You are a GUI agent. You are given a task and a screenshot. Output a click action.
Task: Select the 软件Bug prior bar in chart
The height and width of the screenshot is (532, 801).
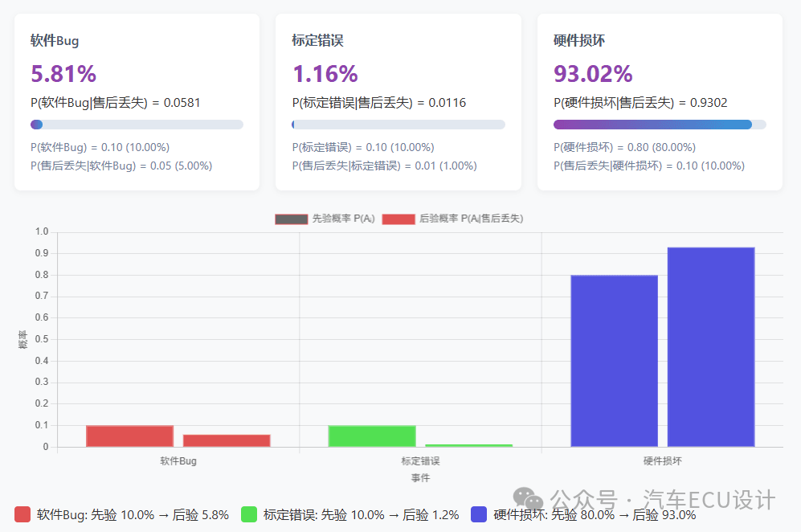tap(130, 436)
